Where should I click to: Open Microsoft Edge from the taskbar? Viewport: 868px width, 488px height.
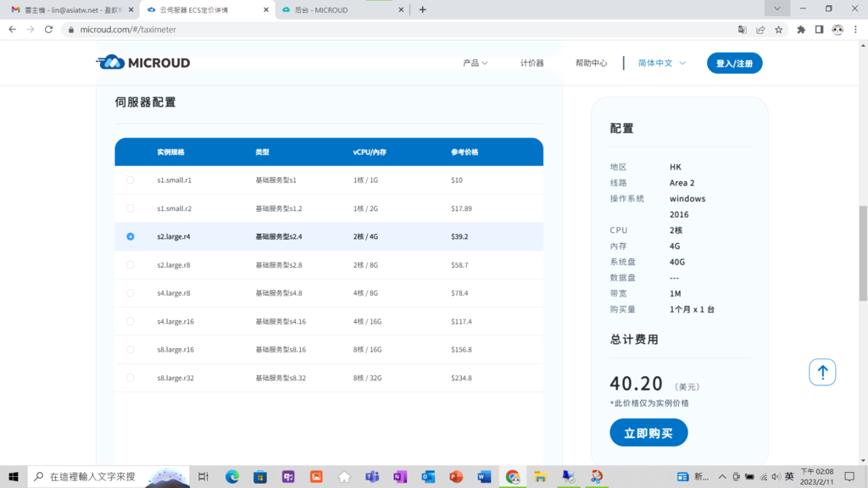[232, 477]
